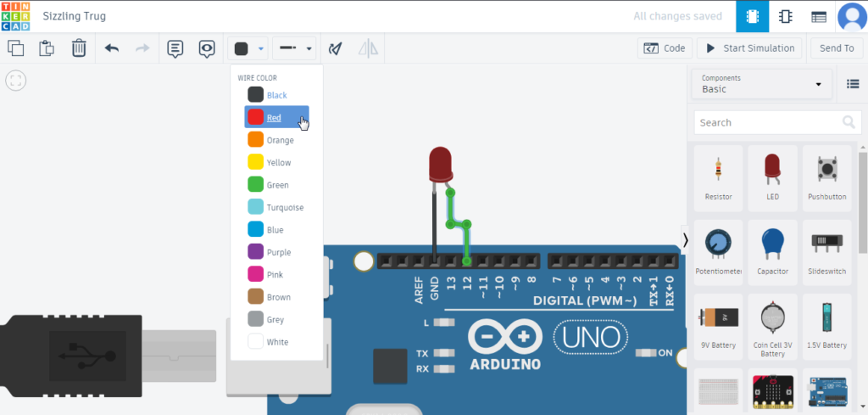Image resolution: width=868 pixels, height=415 pixels.
Task: Click the black wire to GND
Action: (435, 227)
